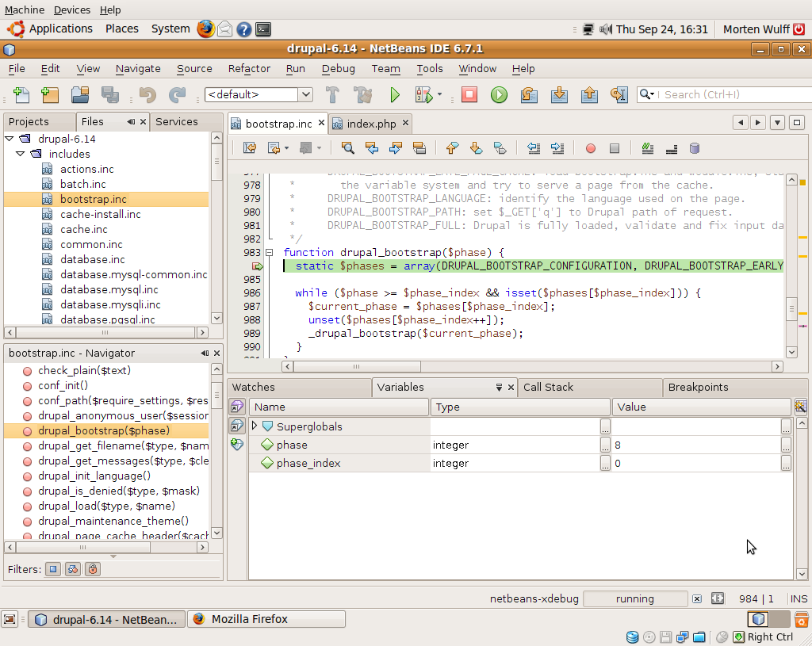Click the Stop Macro Recording icon
The height and width of the screenshot is (646, 812).
coord(615,148)
